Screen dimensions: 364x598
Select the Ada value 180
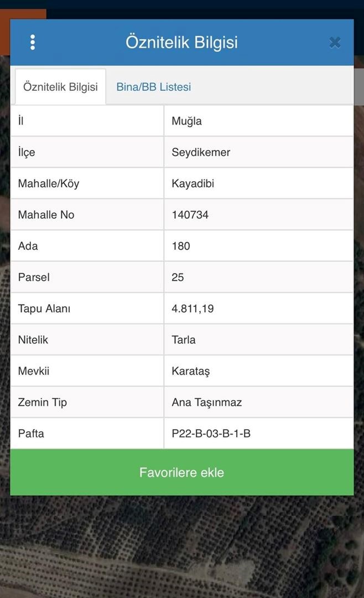181,246
